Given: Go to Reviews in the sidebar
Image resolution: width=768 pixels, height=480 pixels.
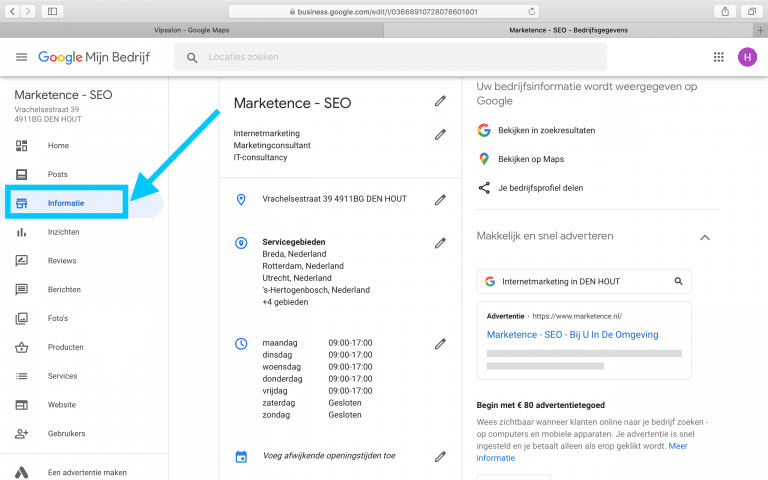Looking at the screenshot, I should coord(62,261).
